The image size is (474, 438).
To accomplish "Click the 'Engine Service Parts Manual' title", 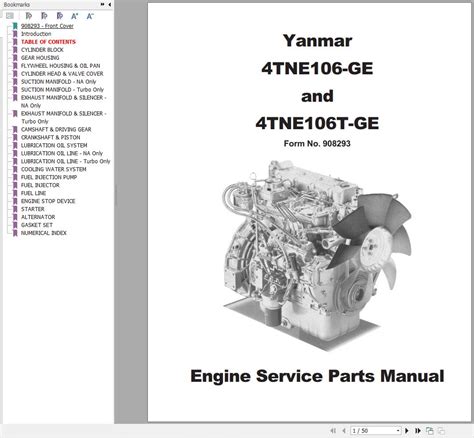I will point(317,376).
